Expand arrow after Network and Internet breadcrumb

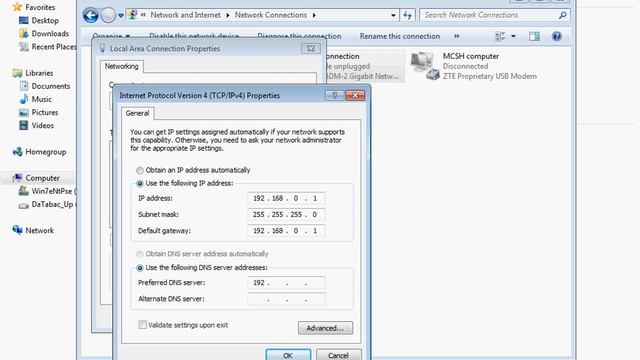click(x=227, y=15)
